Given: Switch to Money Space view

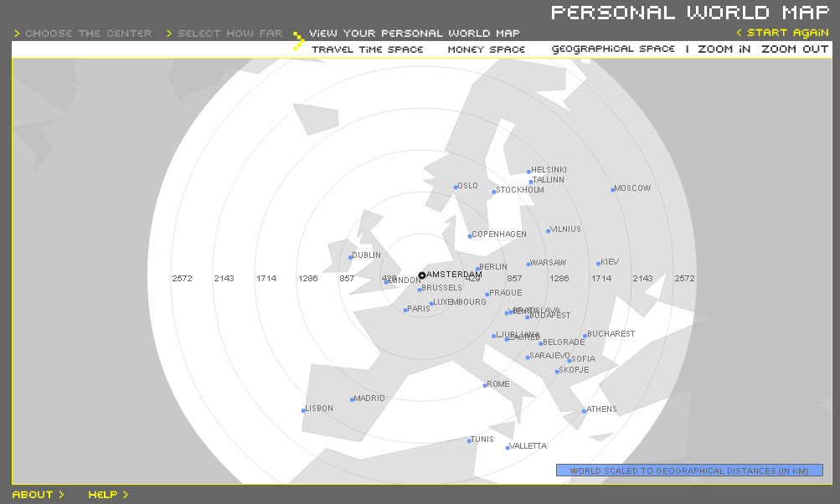Looking at the screenshot, I should (487, 49).
